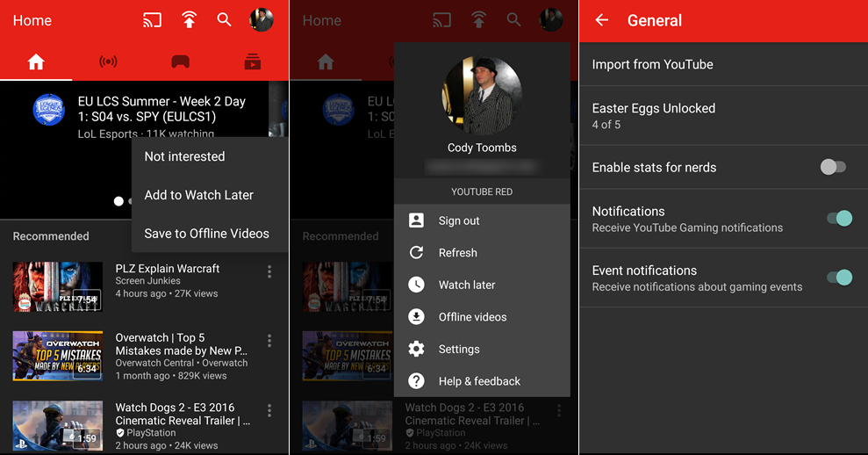Tap the Recommended heading in left screen
Viewport: 868px width, 455px height.
point(51,236)
